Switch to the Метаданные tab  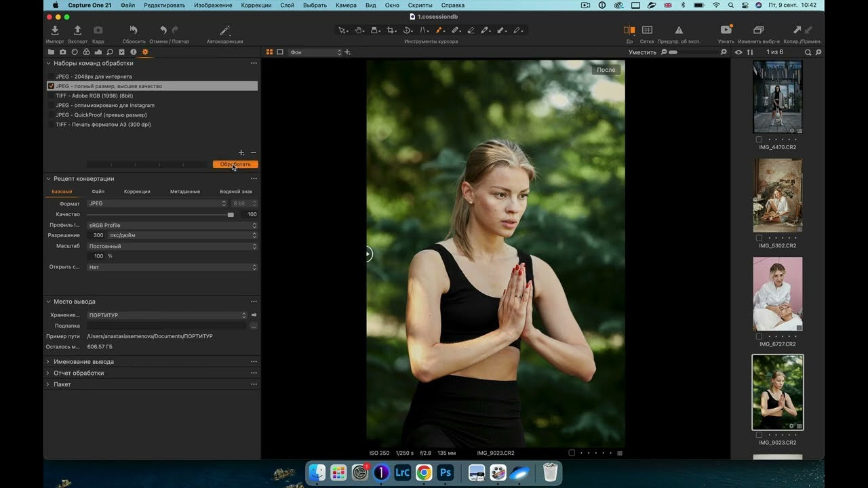point(184,192)
